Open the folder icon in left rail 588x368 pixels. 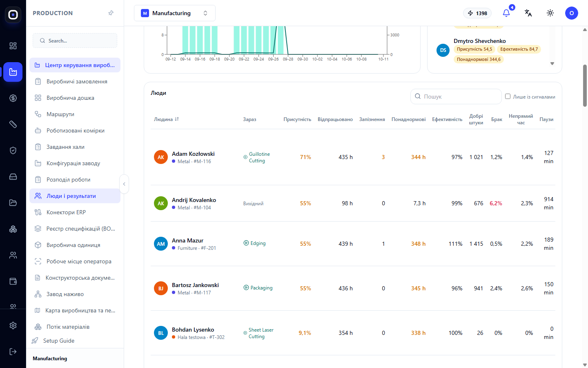tap(13, 203)
